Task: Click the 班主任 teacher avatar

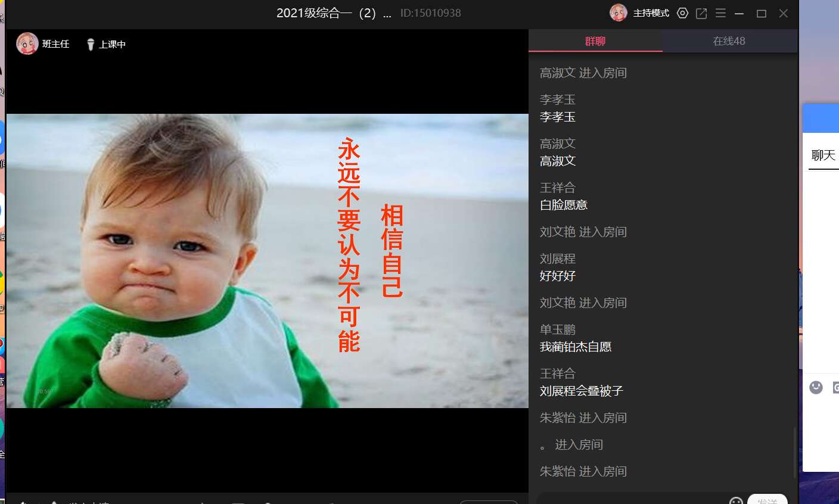Action: [x=27, y=43]
